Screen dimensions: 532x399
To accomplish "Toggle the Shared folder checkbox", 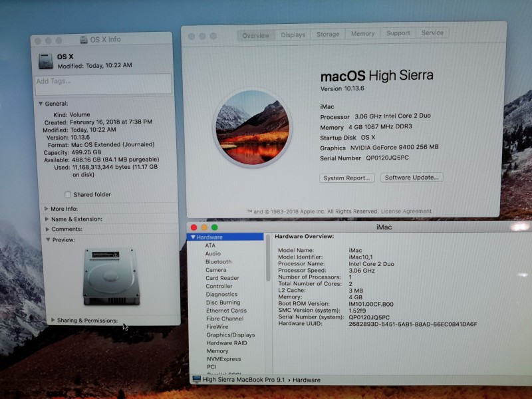I will [68, 194].
